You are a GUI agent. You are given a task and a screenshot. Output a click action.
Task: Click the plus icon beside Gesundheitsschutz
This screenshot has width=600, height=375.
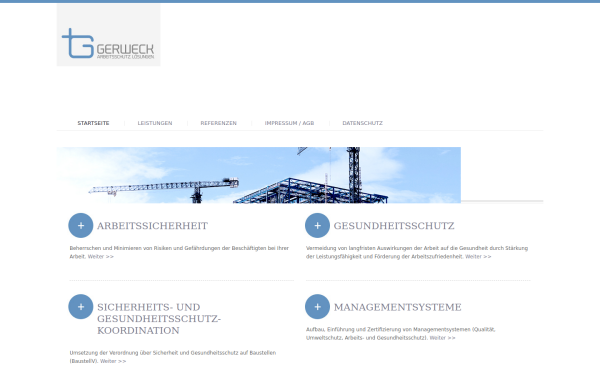[317, 225]
